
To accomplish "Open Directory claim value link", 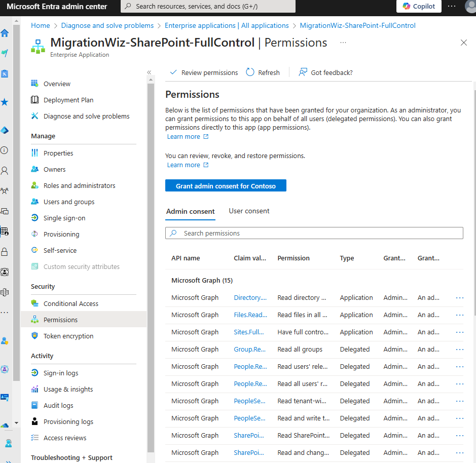I will point(250,298).
